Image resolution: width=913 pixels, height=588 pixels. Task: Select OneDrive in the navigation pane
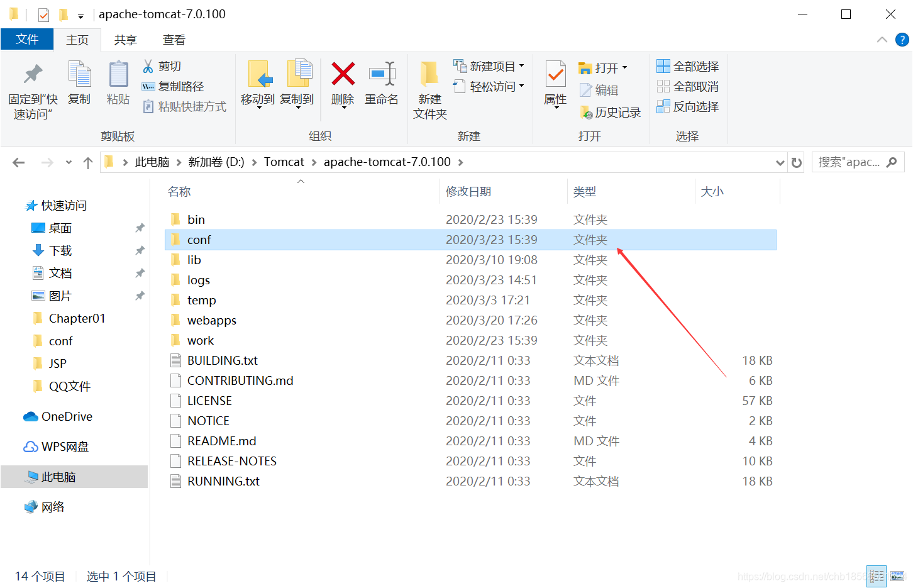58,416
